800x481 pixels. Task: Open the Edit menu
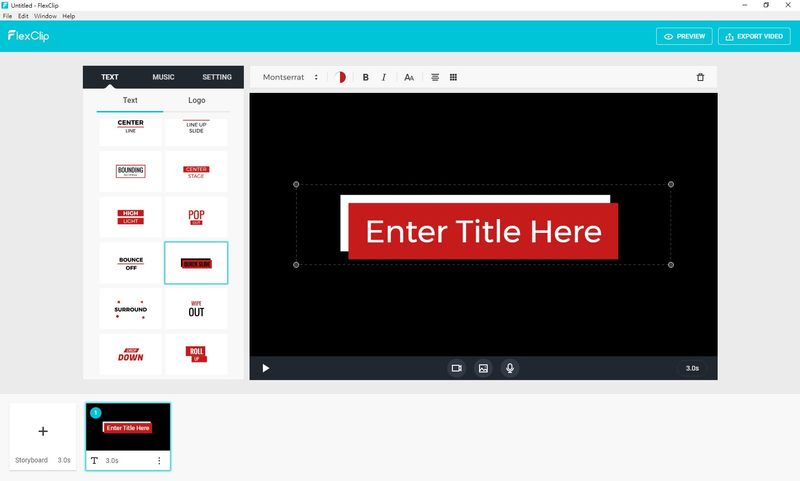pos(23,16)
